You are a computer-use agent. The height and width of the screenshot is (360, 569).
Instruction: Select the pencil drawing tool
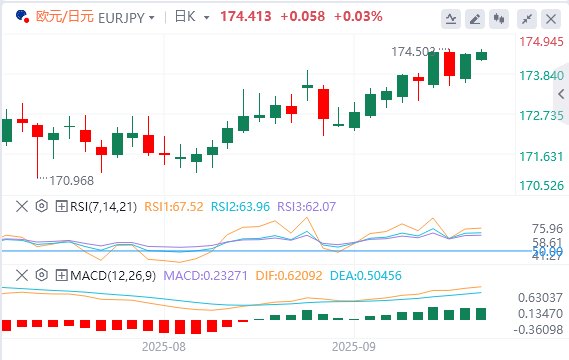pyautogui.click(x=475, y=19)
